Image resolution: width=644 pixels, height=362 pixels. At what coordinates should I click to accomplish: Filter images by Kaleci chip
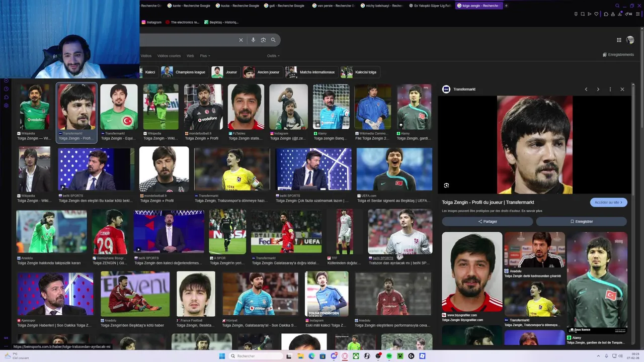149,72
